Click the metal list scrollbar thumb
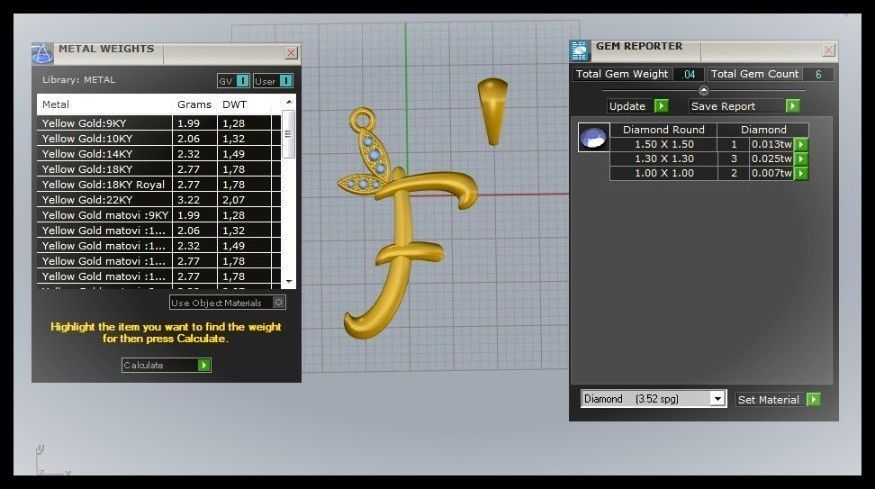 (289, 134)
